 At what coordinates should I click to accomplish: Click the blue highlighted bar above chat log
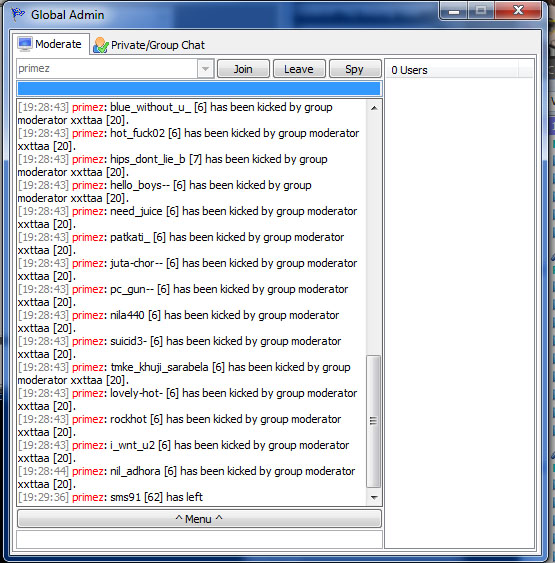click(x=199, y=88)
